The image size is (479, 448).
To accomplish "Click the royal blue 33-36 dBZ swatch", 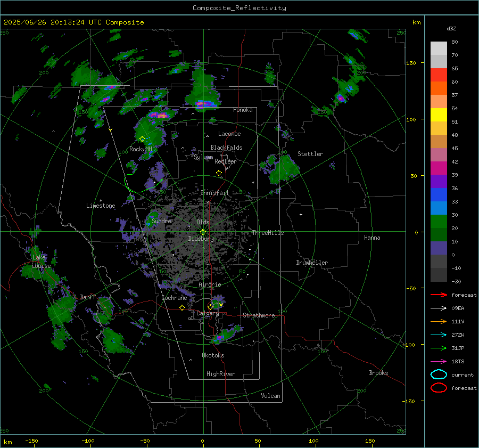I will point(439,195).
